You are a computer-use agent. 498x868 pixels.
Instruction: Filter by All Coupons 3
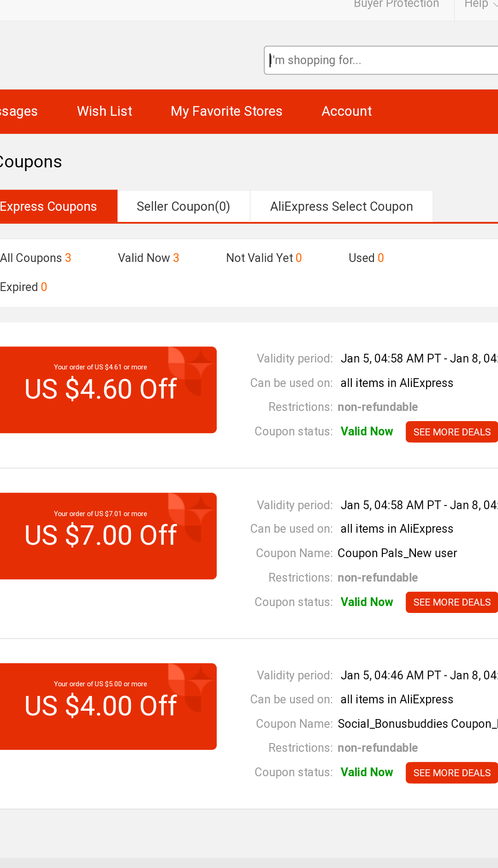[x=36, y=258]
